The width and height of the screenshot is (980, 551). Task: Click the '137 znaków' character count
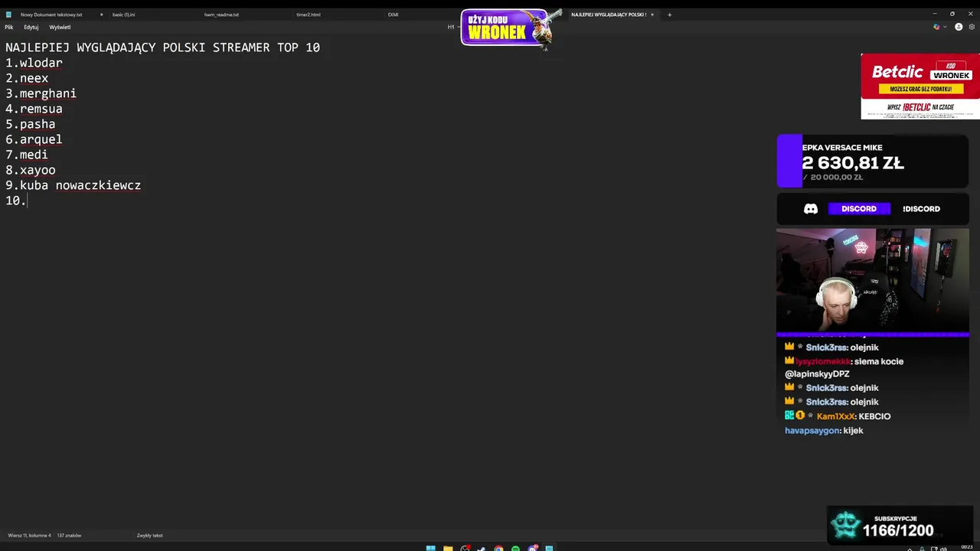69,535
